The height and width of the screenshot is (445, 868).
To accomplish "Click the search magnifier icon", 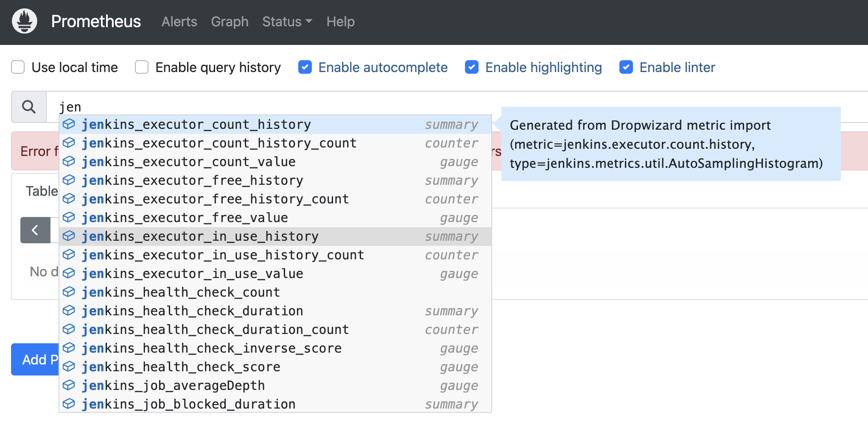I will 29,107.
